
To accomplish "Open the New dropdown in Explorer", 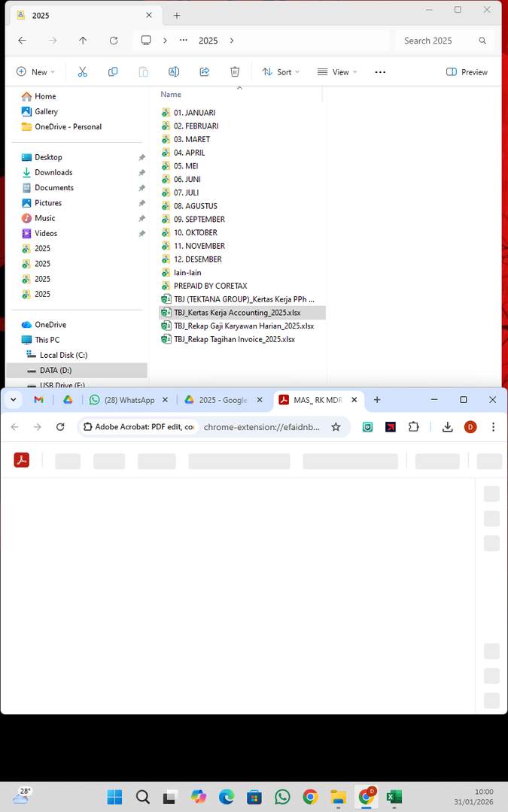I will coord(35,72).
